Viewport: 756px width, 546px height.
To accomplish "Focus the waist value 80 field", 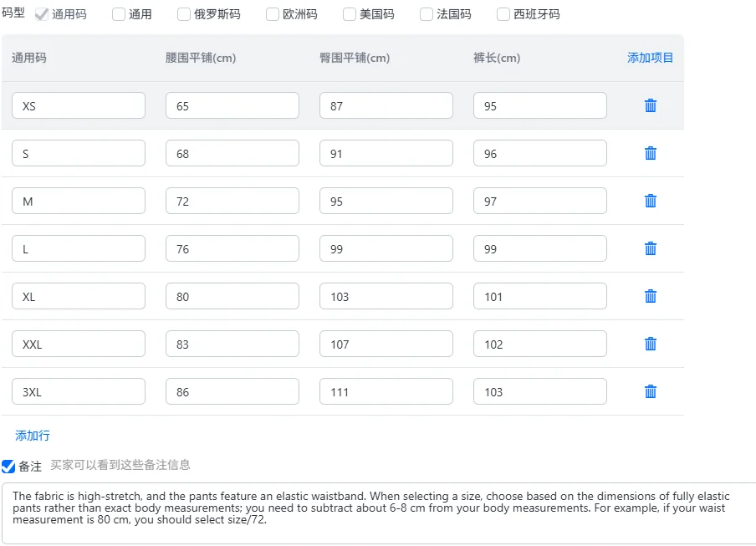I will (x=232, y=296).
